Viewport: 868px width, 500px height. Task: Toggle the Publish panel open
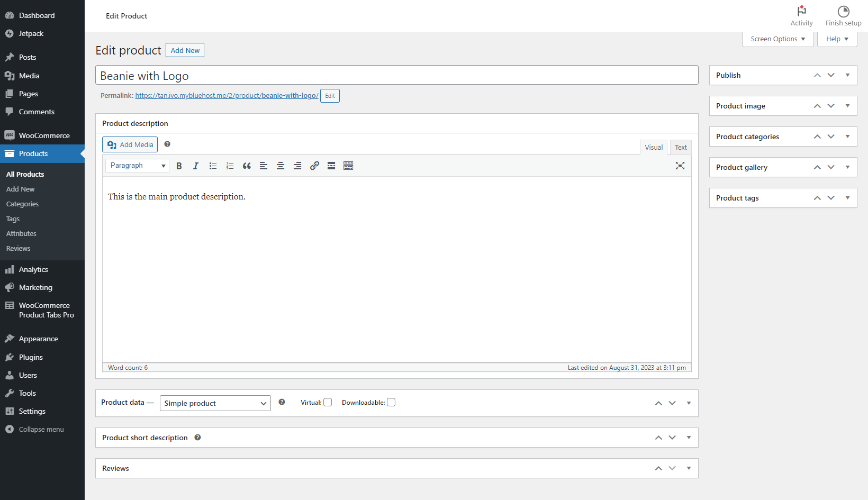(x=847, y=75)
